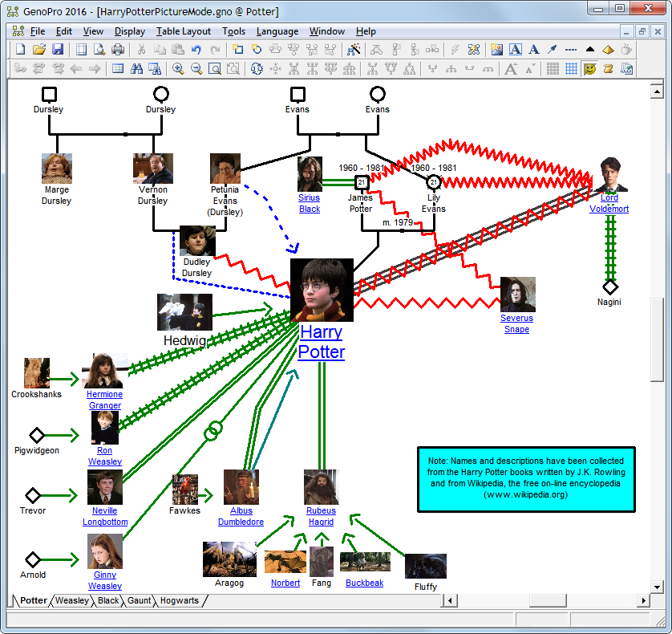Viewport: 672px width, 634px height.
Task: Toggle the blue grid lines display
Action: click(571, 69)
